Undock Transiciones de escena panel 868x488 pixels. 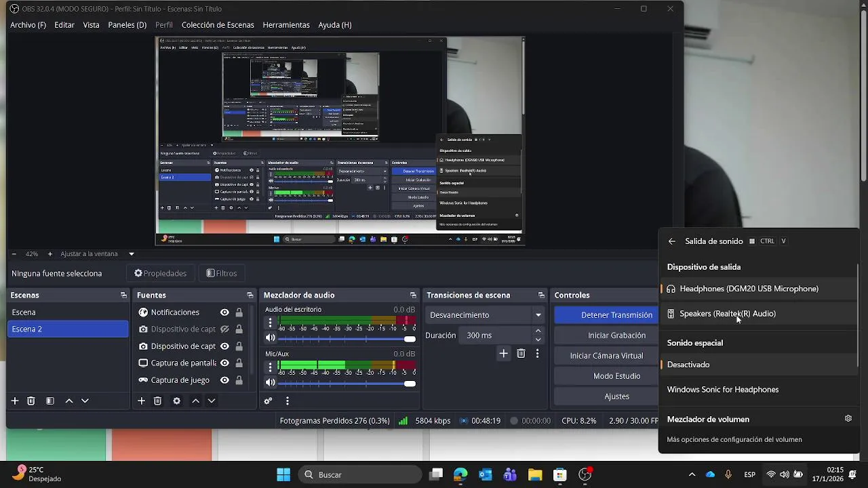[541, 295]
